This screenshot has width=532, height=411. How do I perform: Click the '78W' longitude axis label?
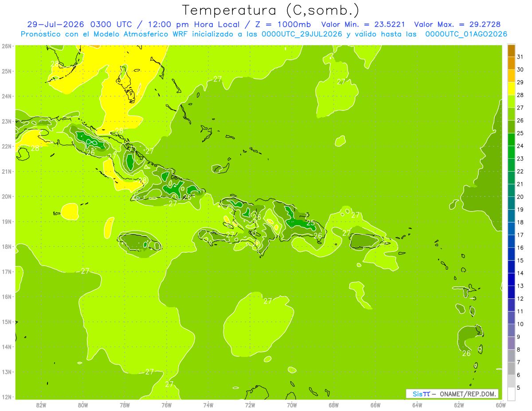pyautogui.click(x=125, y=405)
